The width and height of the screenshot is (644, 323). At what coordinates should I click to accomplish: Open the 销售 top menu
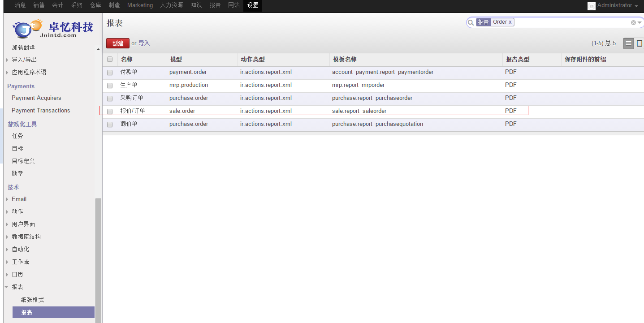(39, 5)
